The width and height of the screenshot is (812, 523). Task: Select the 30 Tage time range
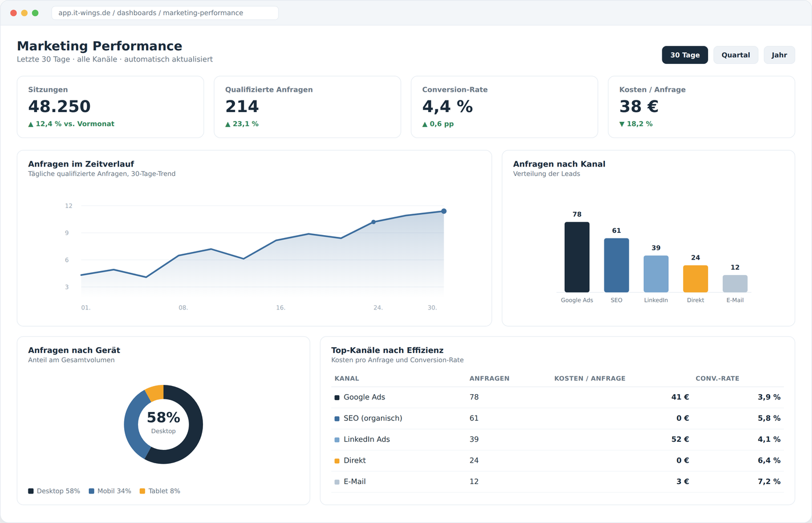pos(685,55)
